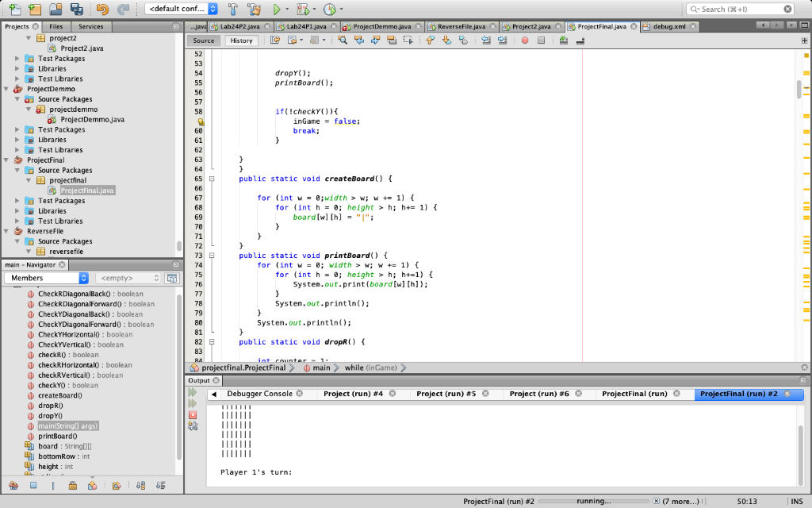Toggle Show Static Members in Navigator
This screenshot has height=508, width=812.
coord(53,486)
